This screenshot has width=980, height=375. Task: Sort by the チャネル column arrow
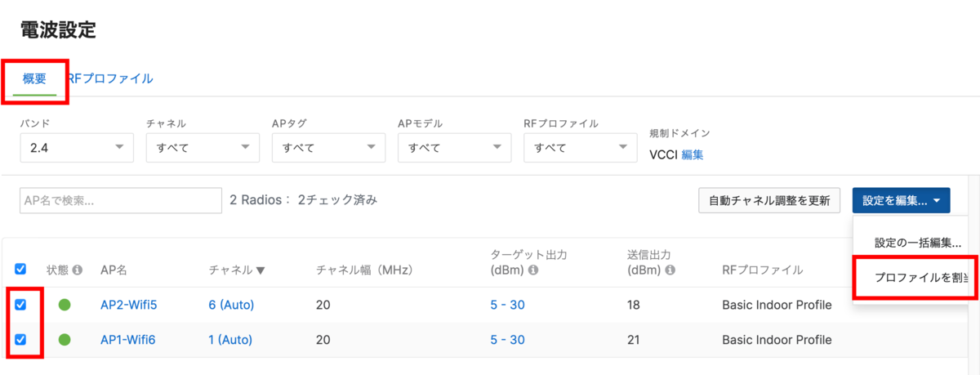(261, 270)
